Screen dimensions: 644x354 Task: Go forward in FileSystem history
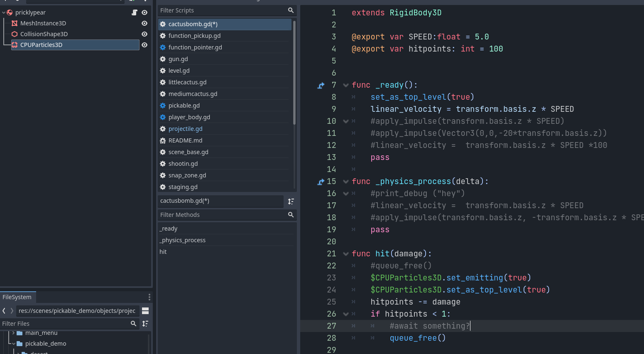[x=12, y=311]
